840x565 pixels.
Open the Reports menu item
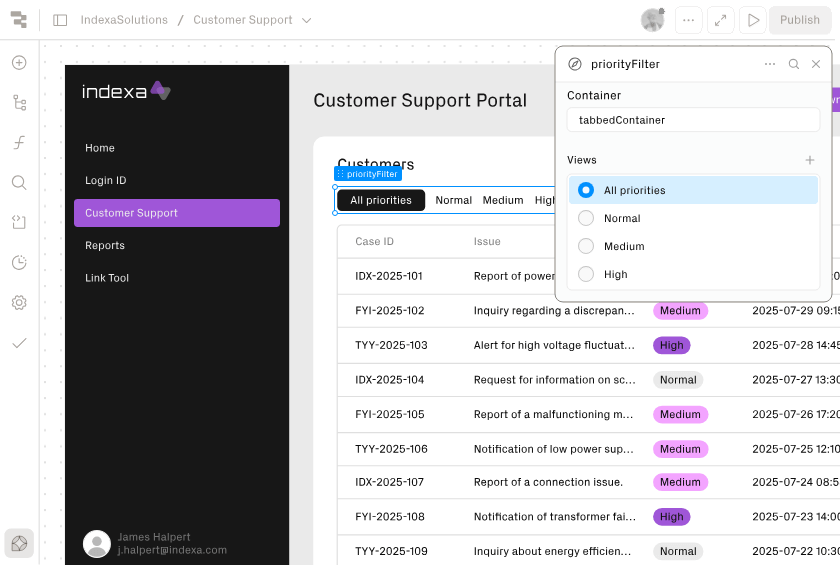[105, 245]
